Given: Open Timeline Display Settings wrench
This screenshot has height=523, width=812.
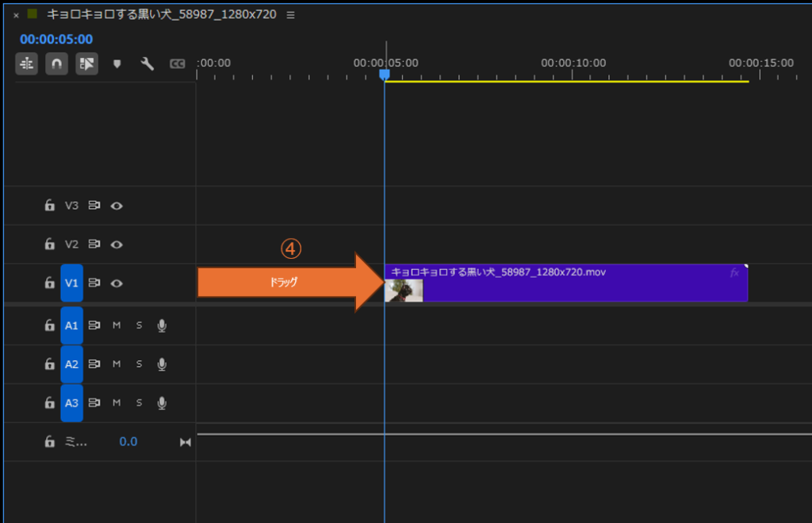Looking at the screenshot, I should 147,64.
